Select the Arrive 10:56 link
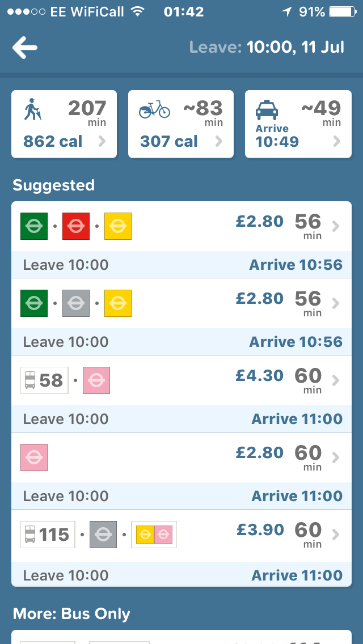 click(296, 265)
